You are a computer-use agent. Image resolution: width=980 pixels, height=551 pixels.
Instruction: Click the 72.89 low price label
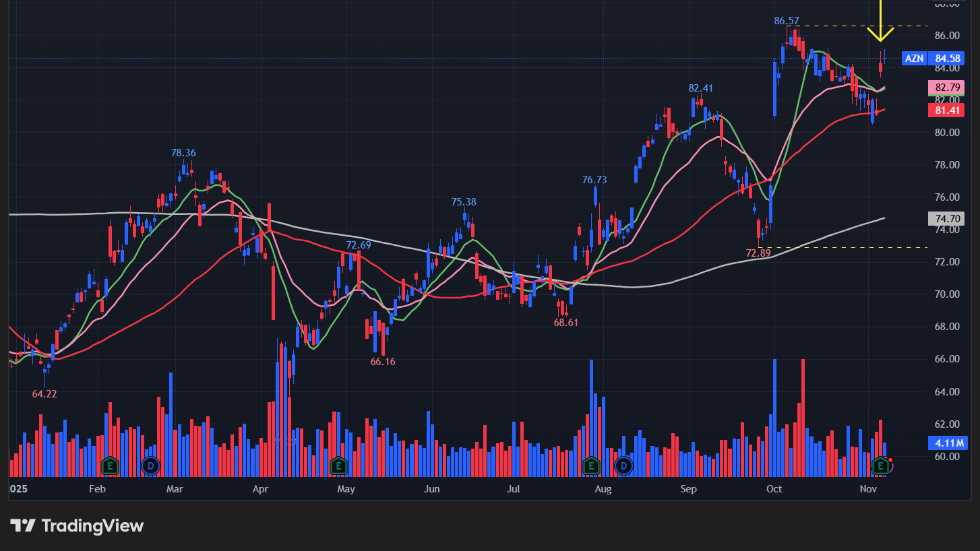(758, 253)
